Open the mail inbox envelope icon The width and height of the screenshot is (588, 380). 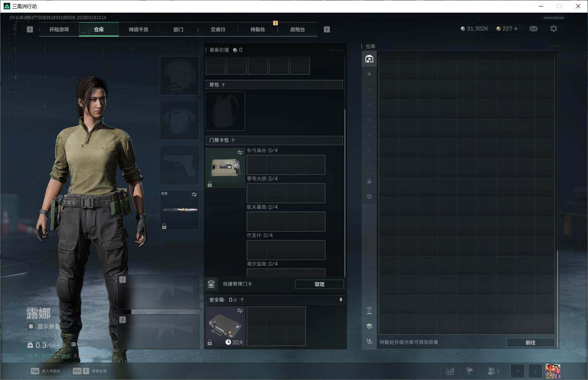point(533,29)
